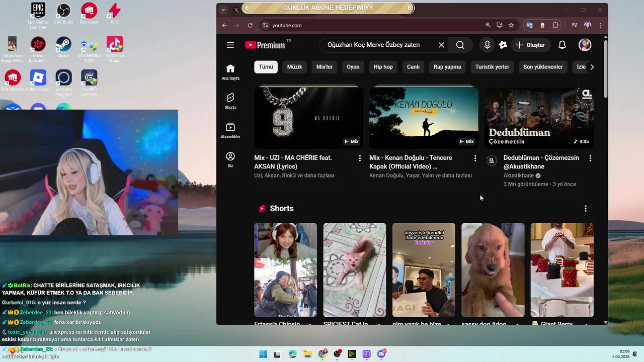Viewport: 644px width, 362px height.
Task: Open the Google Translate extension icon
Action: [x=529, y=25]
